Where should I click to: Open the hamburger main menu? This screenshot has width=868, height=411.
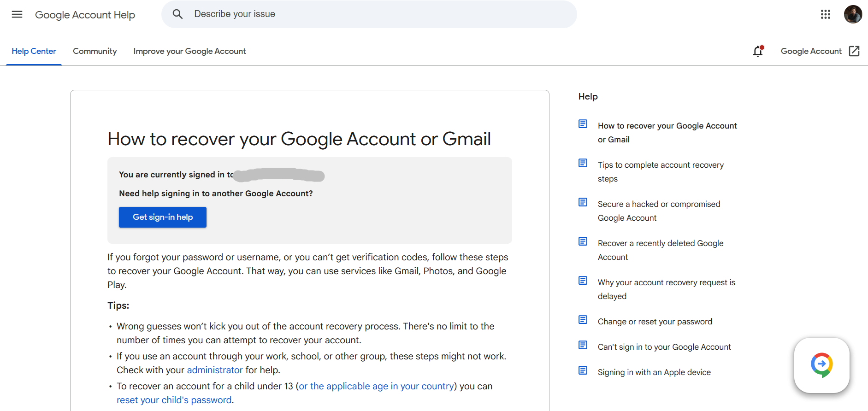tap(17, 14)
